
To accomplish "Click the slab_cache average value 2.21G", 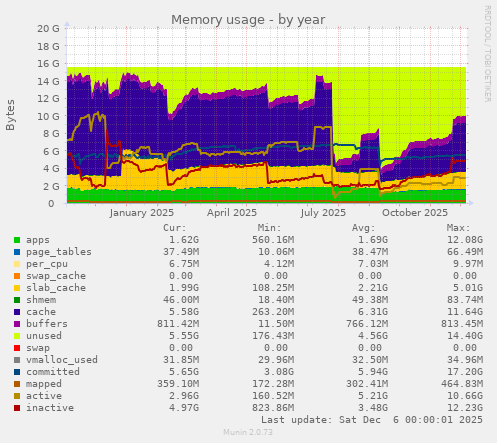I will (x=373, y=288).
